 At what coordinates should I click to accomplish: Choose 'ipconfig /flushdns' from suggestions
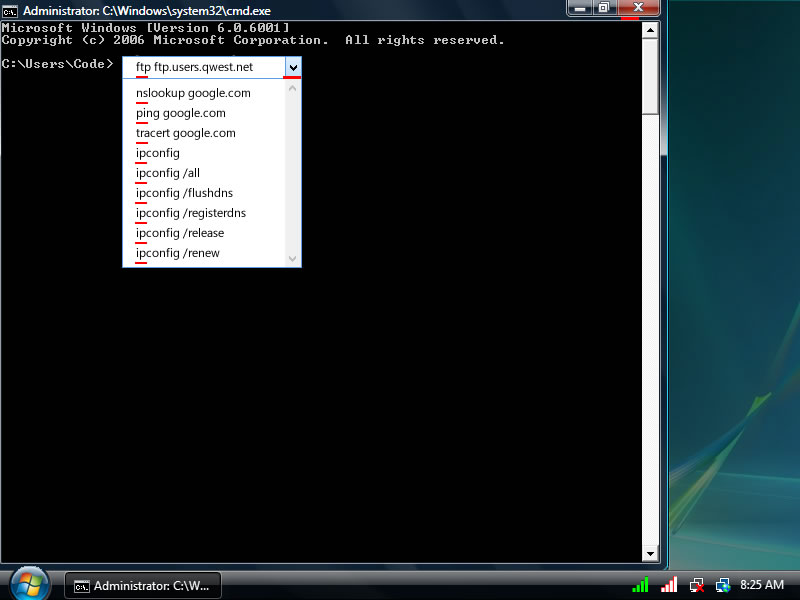point(184,193)
